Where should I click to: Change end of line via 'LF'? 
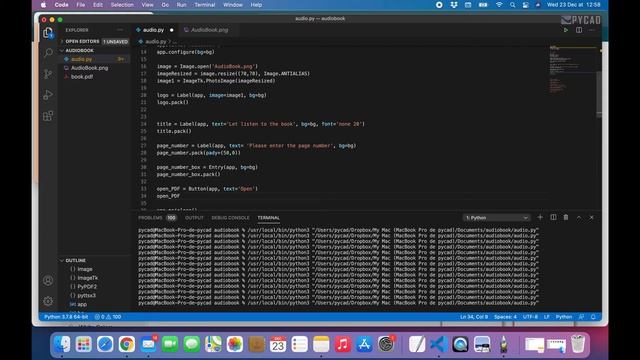click(x=547, y=317)
